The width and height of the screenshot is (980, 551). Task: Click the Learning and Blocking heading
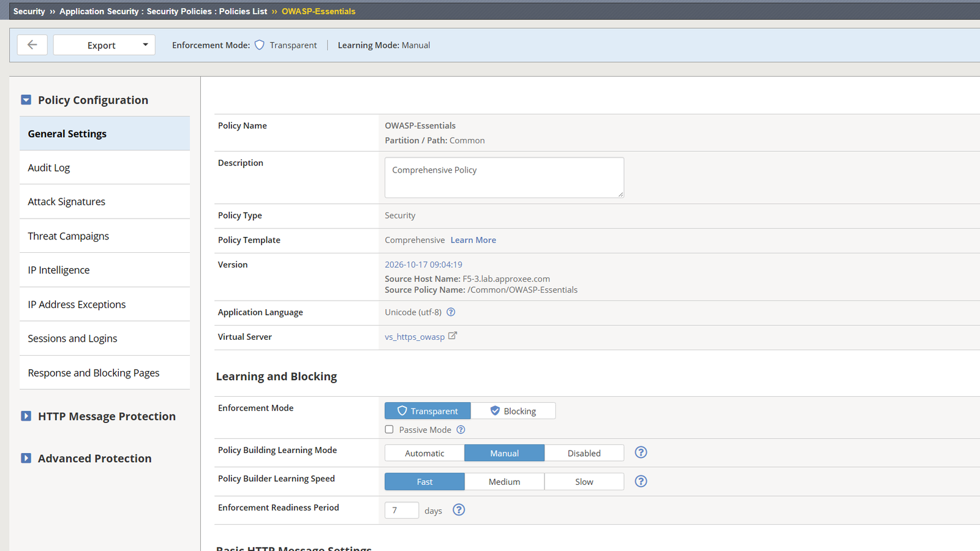[x=276, y=377]
